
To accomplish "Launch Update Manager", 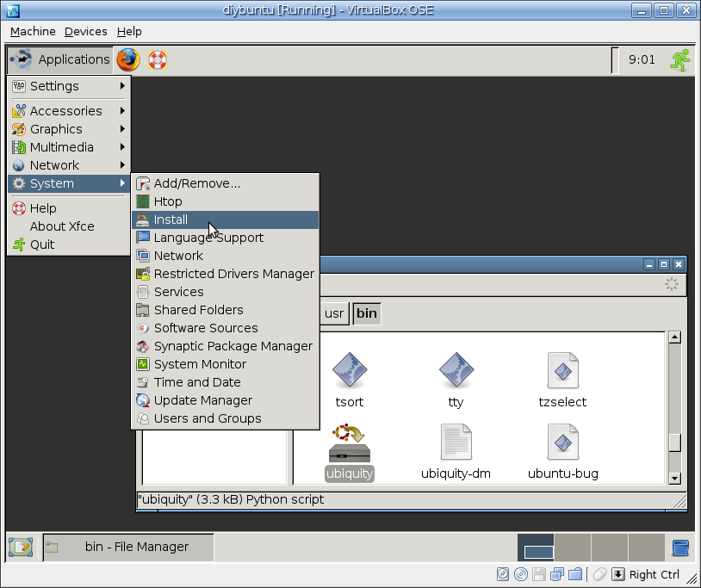I will click(x=226, y=400).
